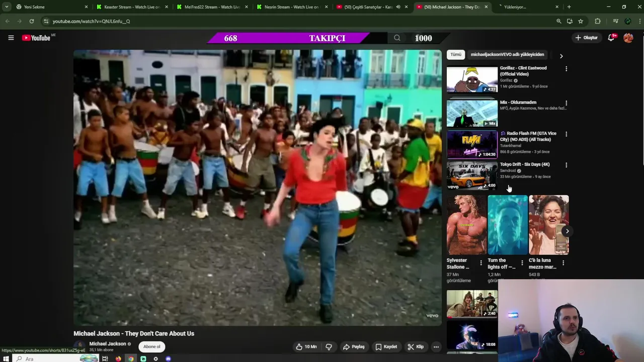Screen dimensions: 644x362
Task: Focus the address bar URL
Action: (x=91, y=21)
